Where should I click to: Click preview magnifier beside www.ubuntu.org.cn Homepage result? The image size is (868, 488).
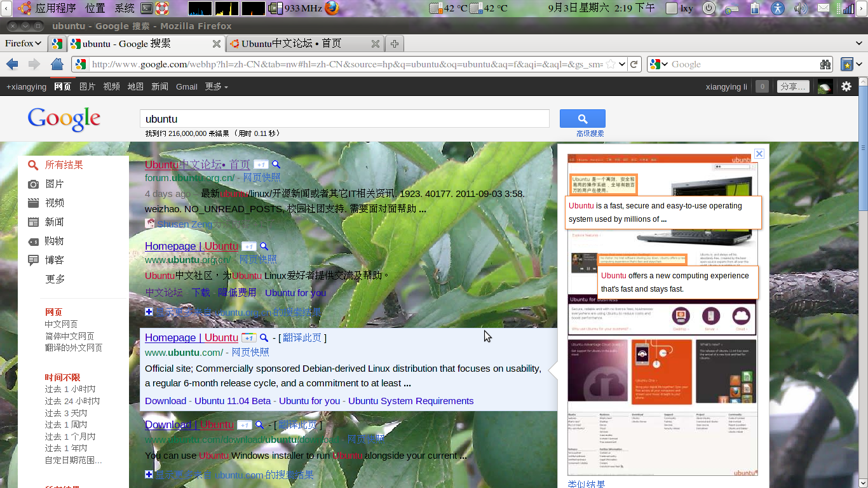(264, 247)
